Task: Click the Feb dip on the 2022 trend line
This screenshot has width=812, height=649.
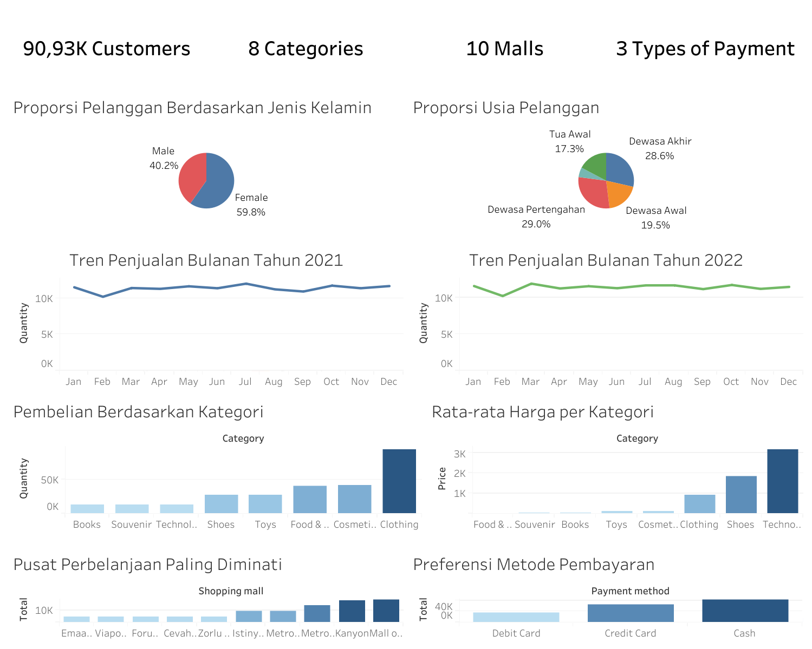Action: pyautogui.click(x=502, y=296)
